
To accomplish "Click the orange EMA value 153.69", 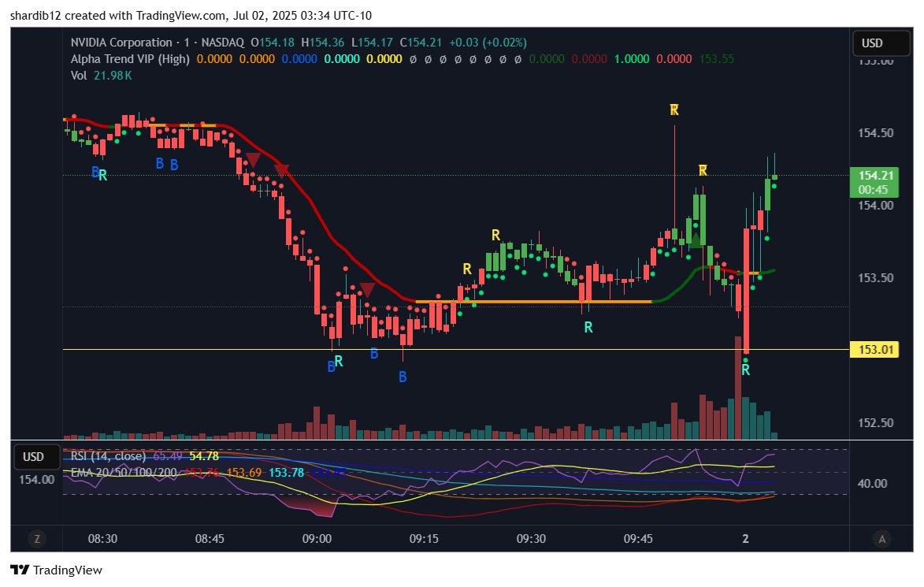I will coord(244,473).
